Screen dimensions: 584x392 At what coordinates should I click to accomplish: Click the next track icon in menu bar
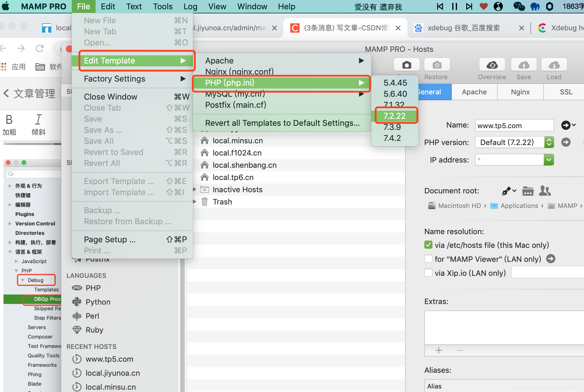(469, 6)
